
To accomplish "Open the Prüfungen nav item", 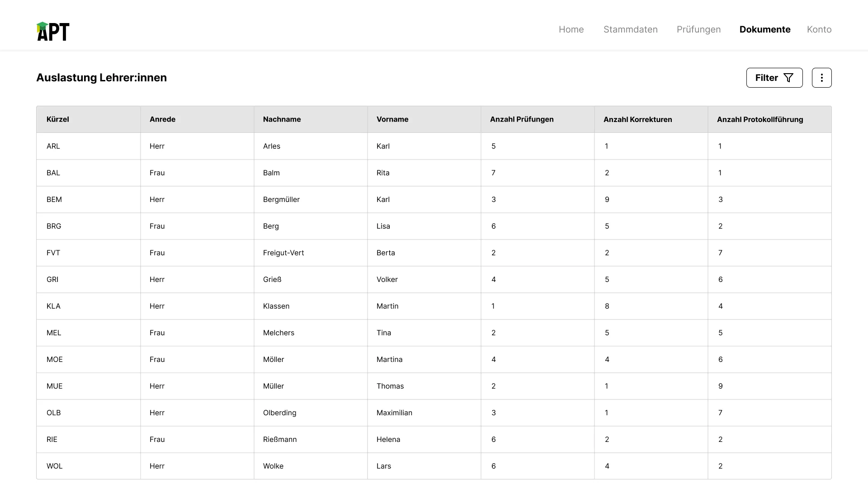I will (698, 29).
